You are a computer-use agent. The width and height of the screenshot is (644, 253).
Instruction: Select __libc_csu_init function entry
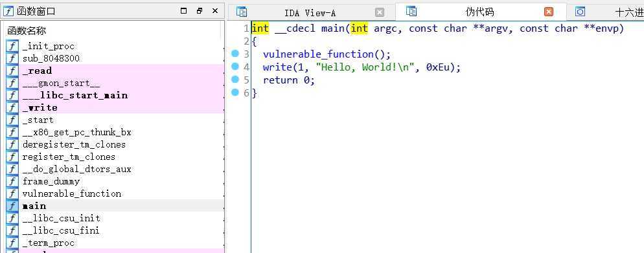click(115, 218)
